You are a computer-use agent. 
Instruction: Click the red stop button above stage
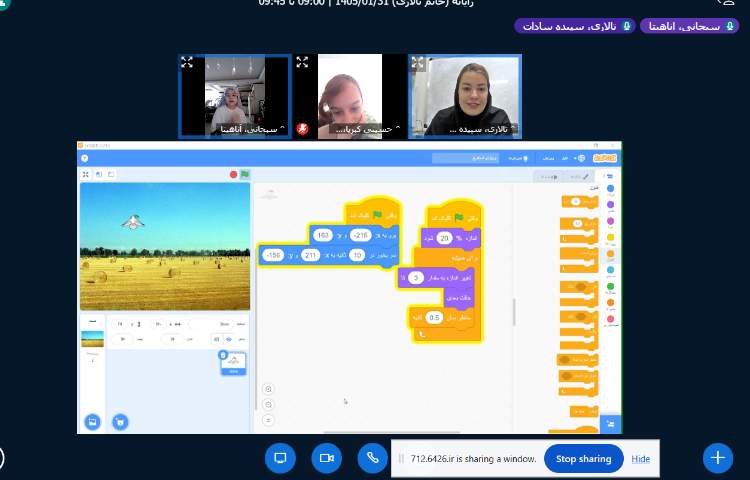pos(233,175)
